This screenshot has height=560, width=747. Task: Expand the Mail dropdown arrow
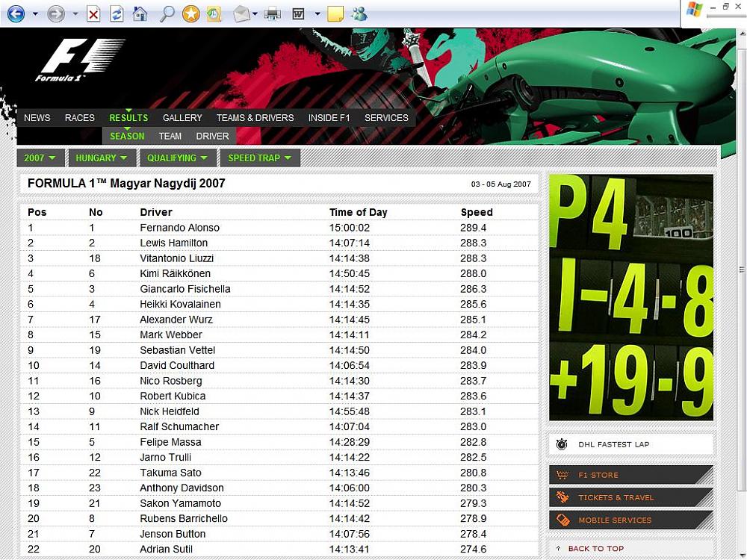pyautogui.click(x=255, y=13)
